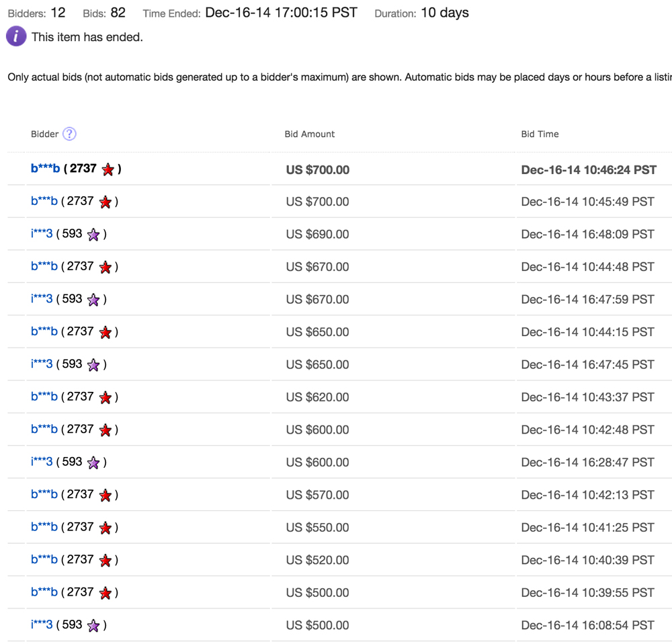Click the Bids count '82'

[118, 12]
